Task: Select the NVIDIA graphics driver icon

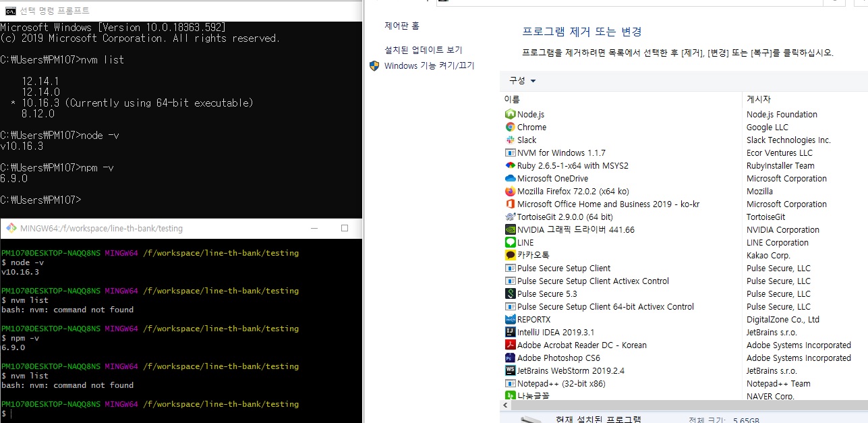Action: coord(510,230)
